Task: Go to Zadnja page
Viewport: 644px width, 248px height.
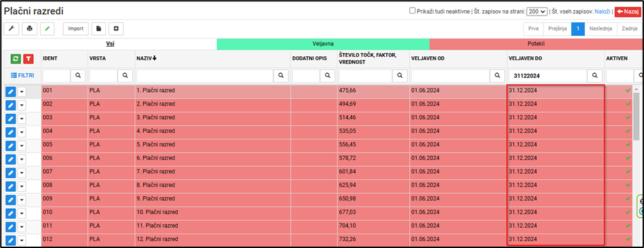Action: [629, 28]
